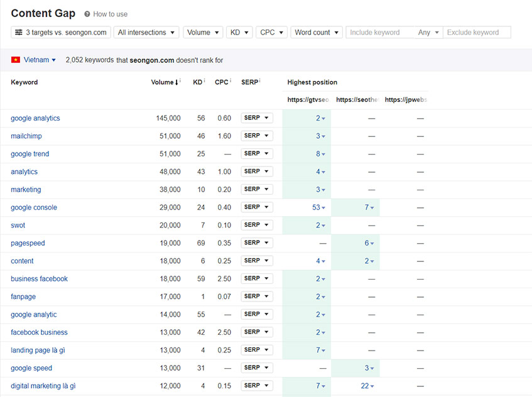Open the digital marketing là gì keyword
Viewport: 532px width, 397px height.
click(43, 386)
